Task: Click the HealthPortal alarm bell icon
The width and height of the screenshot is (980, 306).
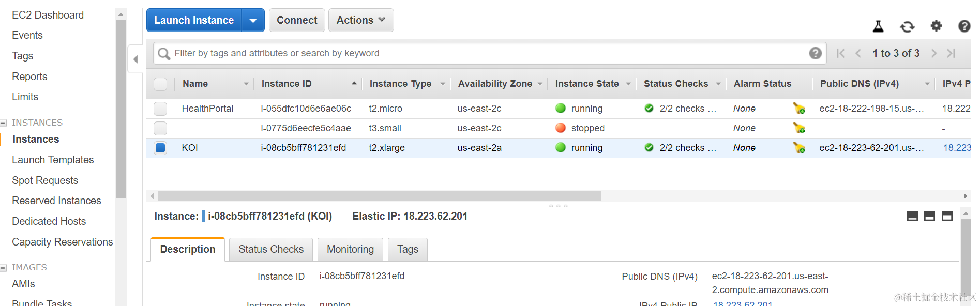Action: click(799, 109)
